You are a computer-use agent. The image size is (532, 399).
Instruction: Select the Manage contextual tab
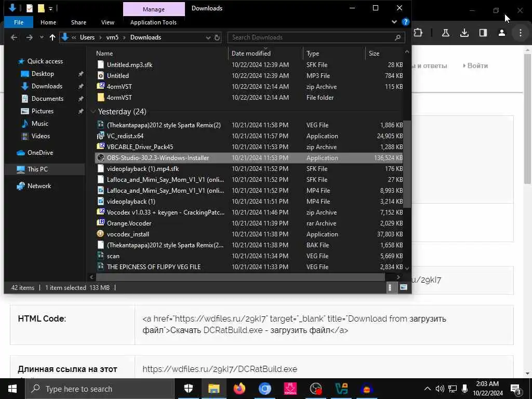coord(154,9)
